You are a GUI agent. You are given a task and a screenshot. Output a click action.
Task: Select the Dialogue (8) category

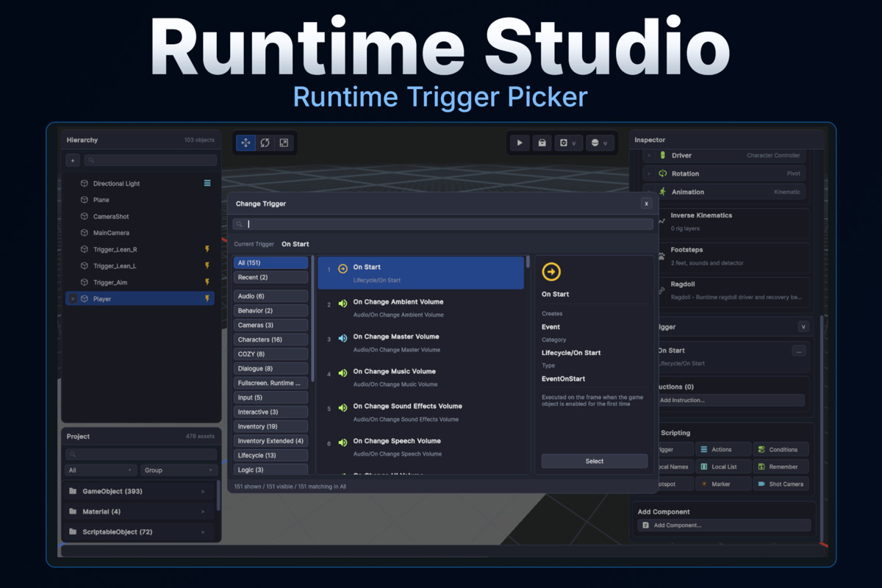click(x=270, y=368)
